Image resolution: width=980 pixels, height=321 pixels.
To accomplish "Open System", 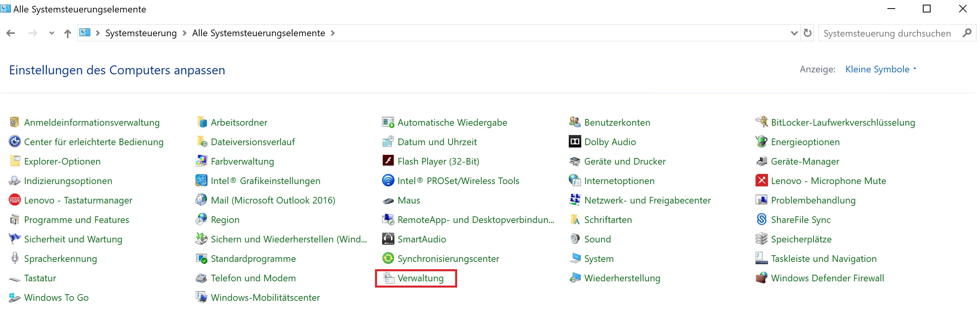I will click(599, 259).
